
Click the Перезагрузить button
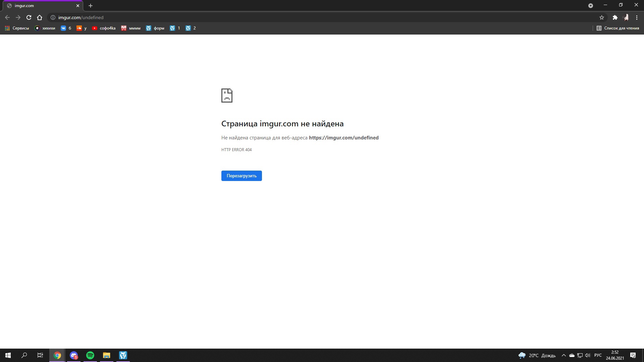[x=241, y=176]
